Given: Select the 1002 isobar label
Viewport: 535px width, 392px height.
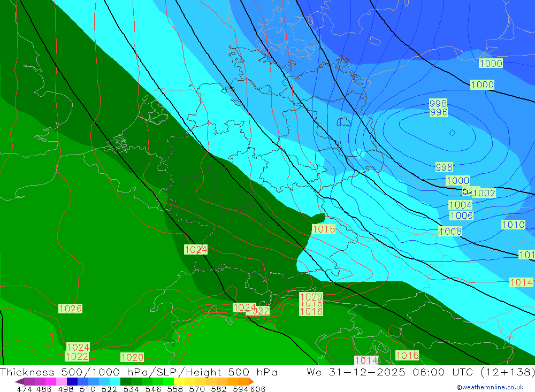Looking at the screenshot, I should click(x=485, y=193).
